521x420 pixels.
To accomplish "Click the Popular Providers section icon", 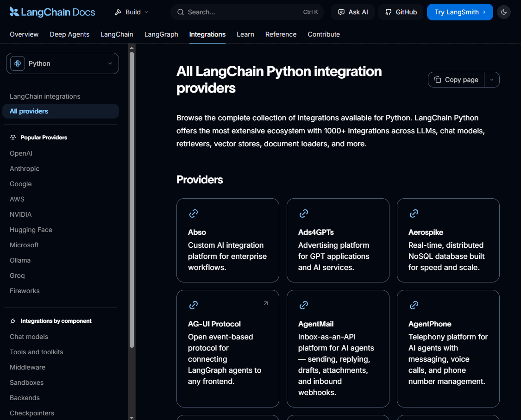I will pyautogui.click(x=13, y=138).
